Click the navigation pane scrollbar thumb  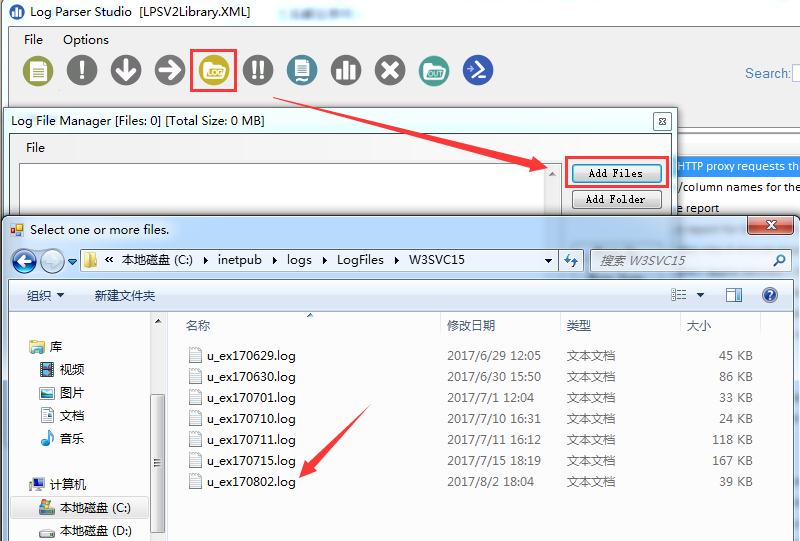point(158,463)
